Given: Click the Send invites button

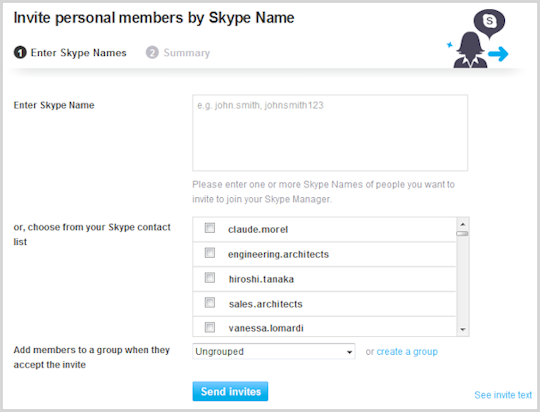Looking at the screenshot, I should pos(230,391).
